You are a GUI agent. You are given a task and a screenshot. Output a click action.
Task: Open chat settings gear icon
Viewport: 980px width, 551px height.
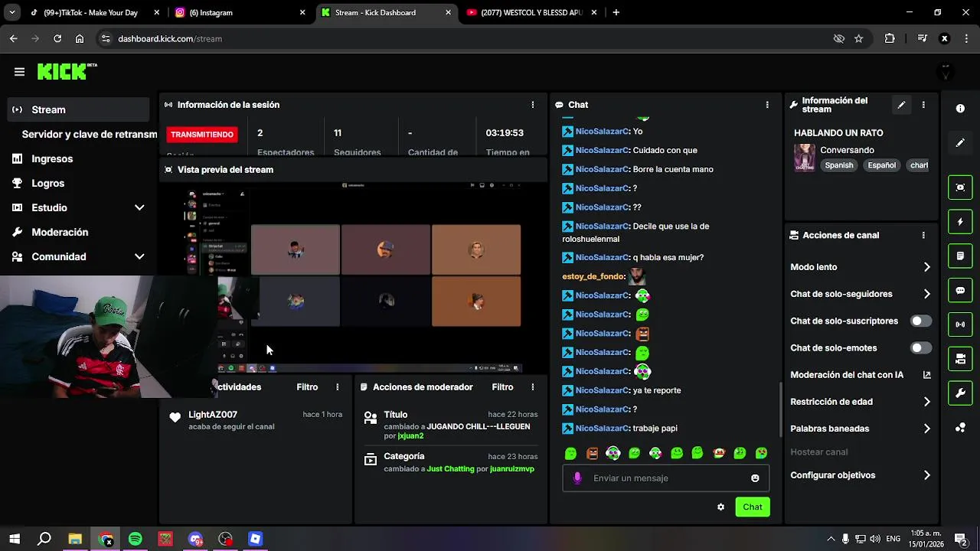coord(720,507)
